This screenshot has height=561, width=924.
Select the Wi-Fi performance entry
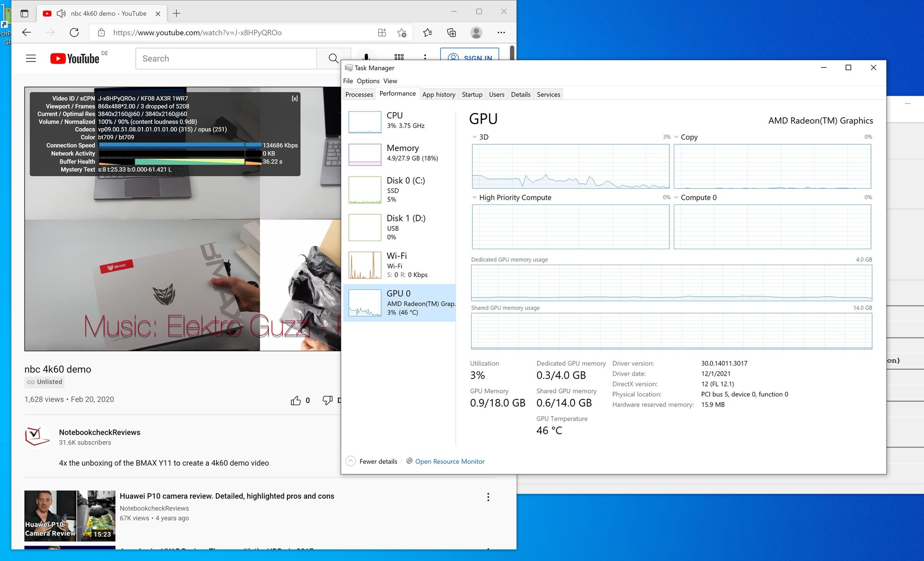point(399,265)
